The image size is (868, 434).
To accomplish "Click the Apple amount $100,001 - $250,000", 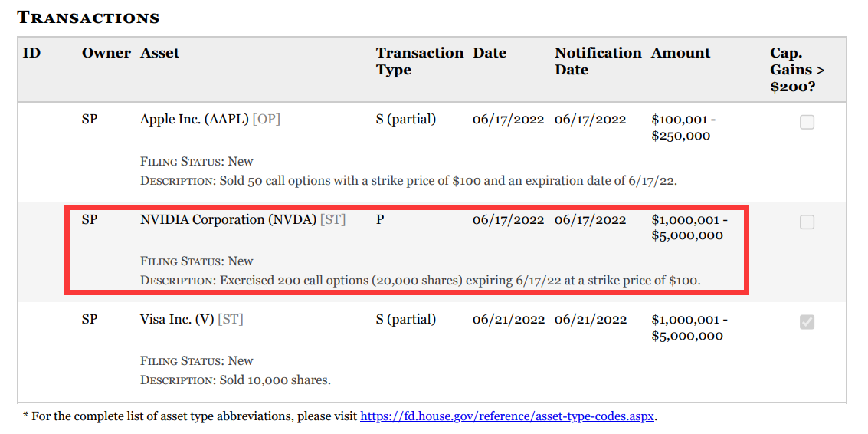I will tap(684, 128).
